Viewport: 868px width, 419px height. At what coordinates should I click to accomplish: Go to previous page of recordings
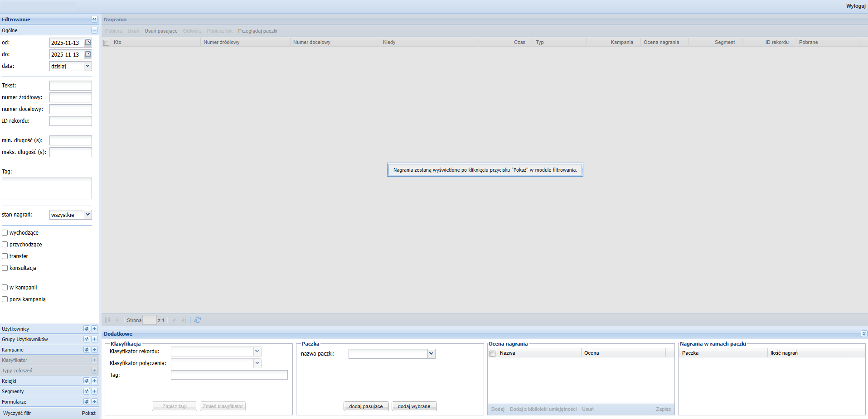tap(117, 320)
